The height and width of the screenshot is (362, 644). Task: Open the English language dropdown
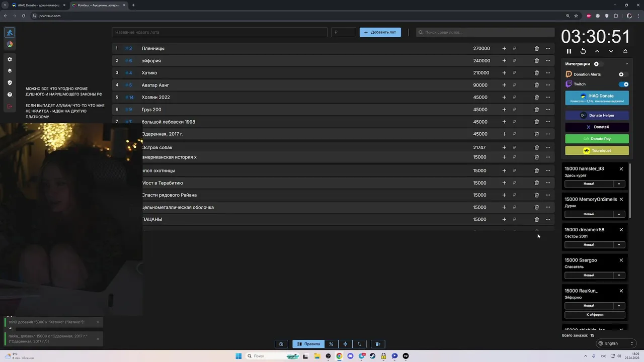(616, 343)
